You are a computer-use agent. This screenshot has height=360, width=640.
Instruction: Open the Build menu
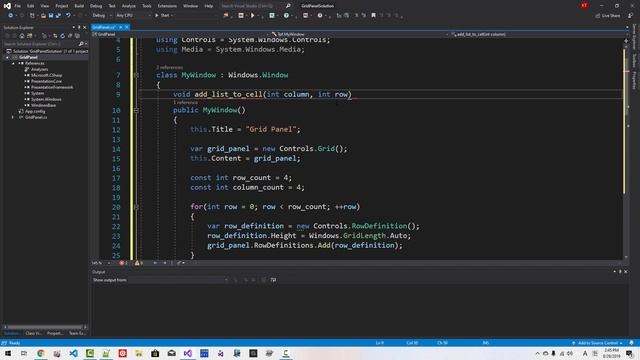[x=79, y=6]
